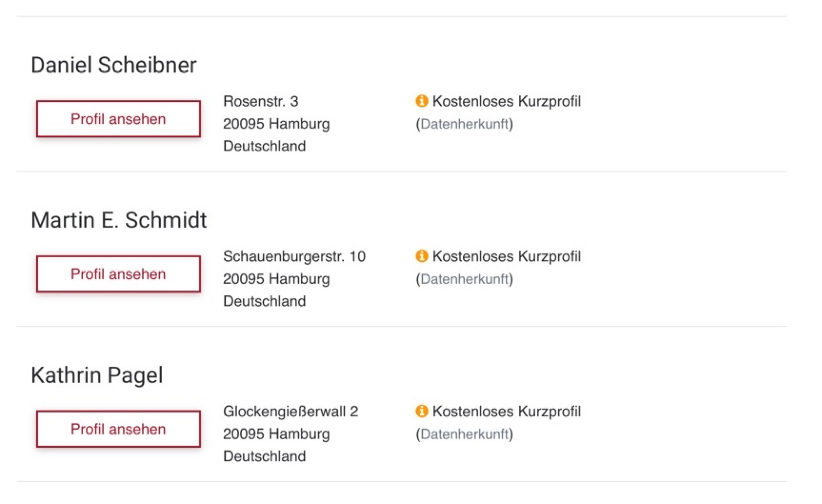Follow the Datenherkunft link for Martin E. Schmidt
The width and height of the screenshot is (822, 504).
point(464,279)
